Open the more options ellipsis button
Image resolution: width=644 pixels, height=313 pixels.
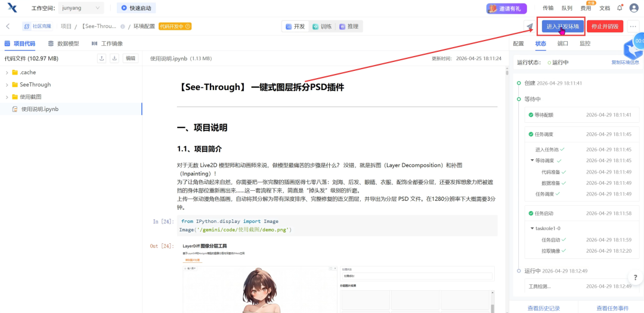pyautogui.click(x=633, y=26)
